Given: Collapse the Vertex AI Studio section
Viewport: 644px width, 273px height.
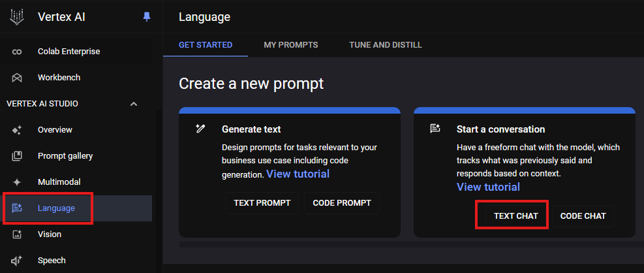Looking at the screenshot, I should tap(134, 104).
